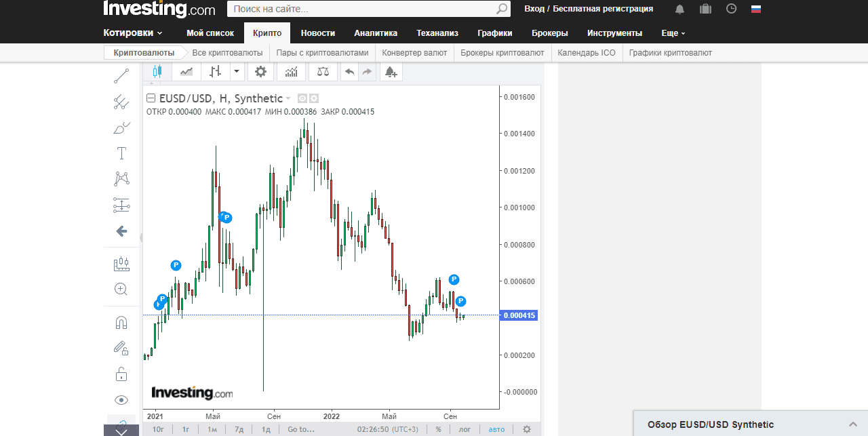Select the candlestick chart type icon
Screen dimensions: 868x436
pyautogui.click(x=157, y=71)
